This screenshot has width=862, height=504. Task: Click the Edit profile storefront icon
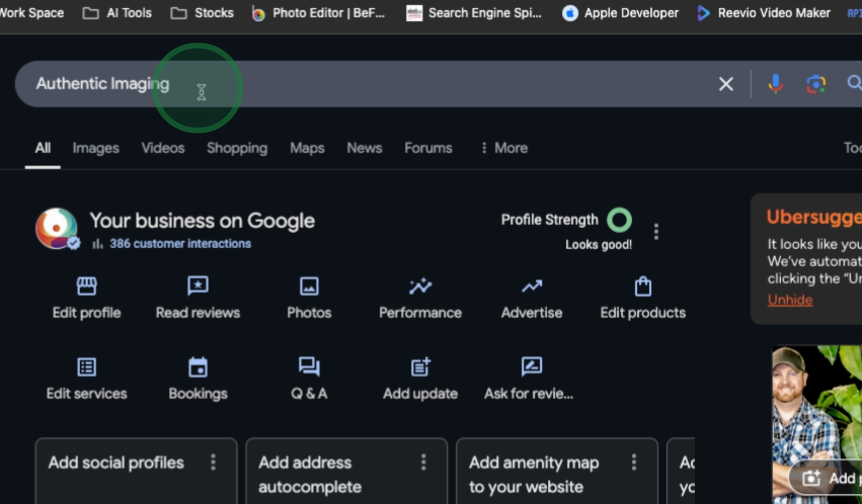[86, 286]
